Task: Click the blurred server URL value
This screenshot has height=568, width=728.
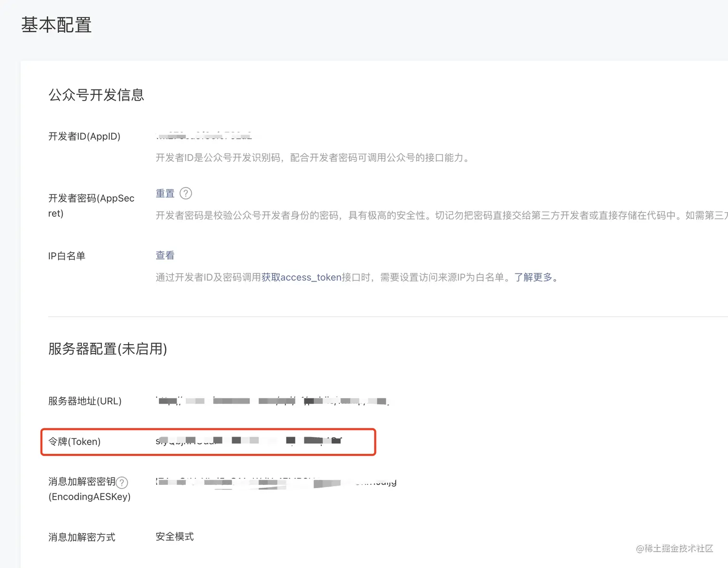Action: point(273,400)
